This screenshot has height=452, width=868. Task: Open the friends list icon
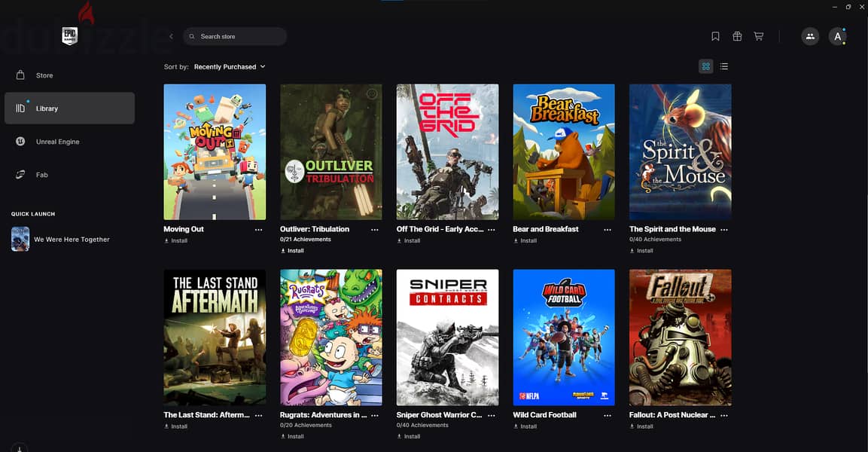(810, 37)
